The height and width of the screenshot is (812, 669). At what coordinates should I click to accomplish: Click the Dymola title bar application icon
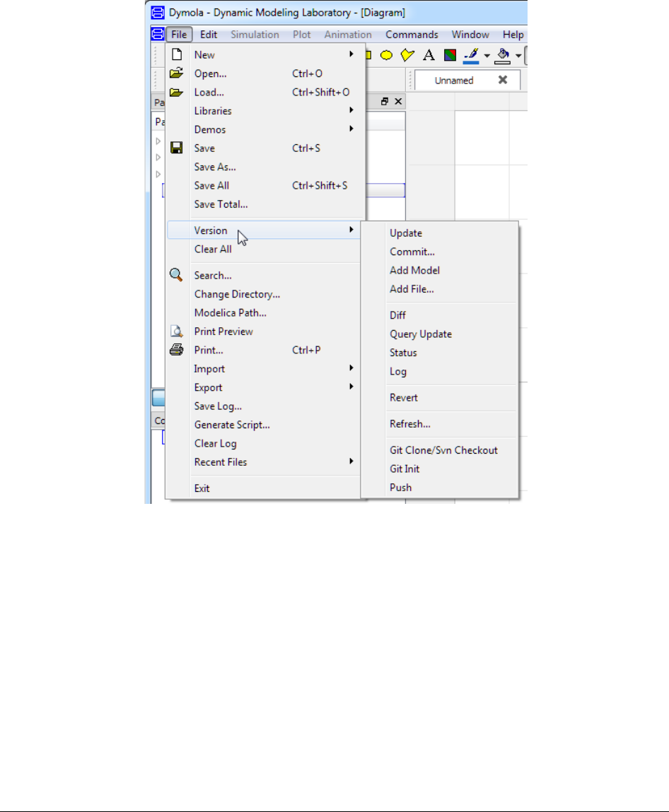158,13
